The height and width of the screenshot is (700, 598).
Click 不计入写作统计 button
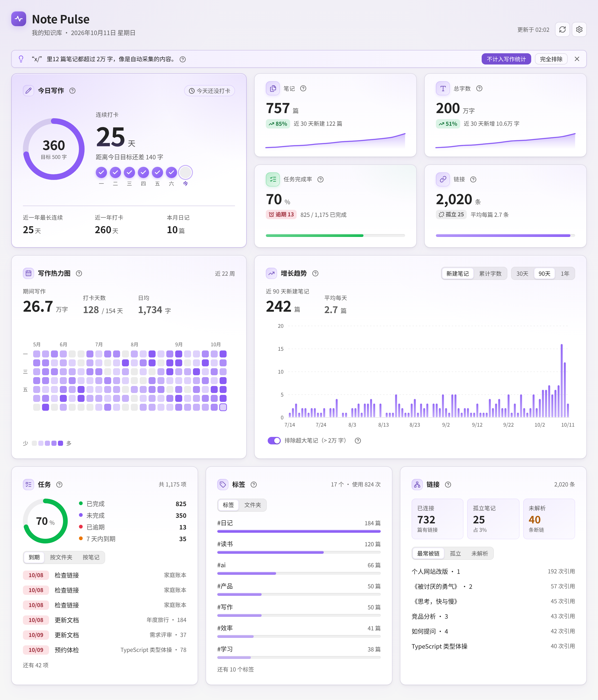click(x=506, y=59)
